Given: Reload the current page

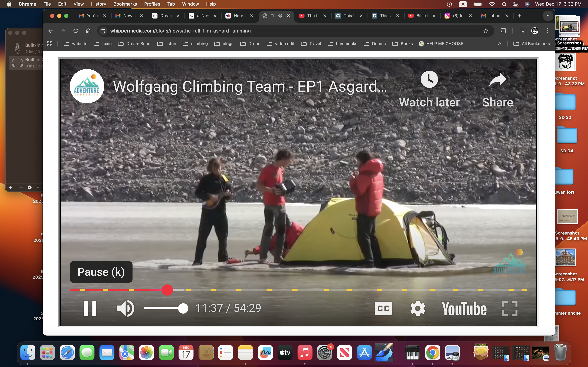Looking at the screenshot, I should 76,31.
